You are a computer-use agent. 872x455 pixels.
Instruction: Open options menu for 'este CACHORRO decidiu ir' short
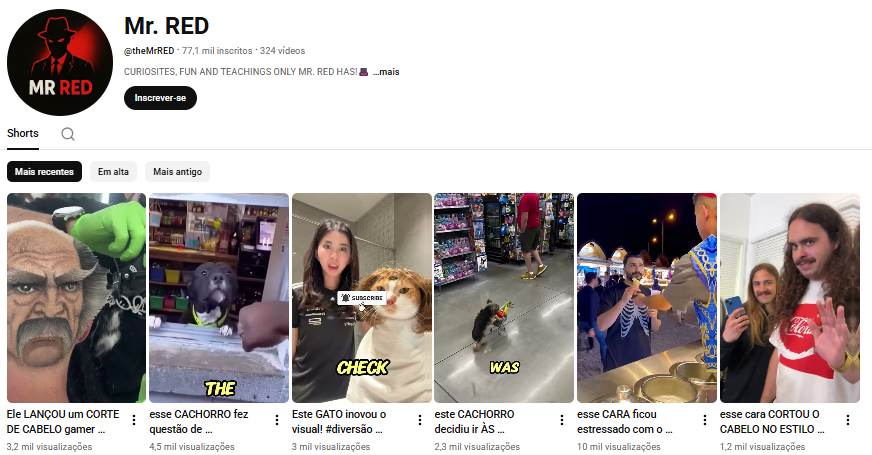562,420
